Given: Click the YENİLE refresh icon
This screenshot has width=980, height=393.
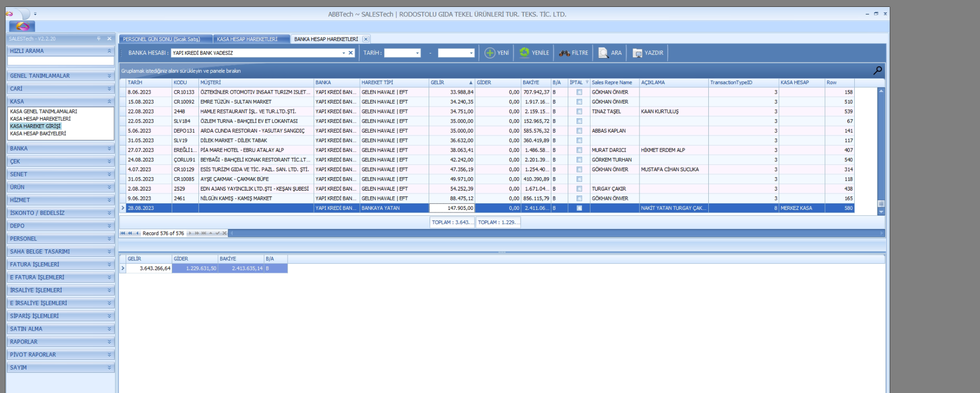Looking at the screenshot, I should (524, 53).
